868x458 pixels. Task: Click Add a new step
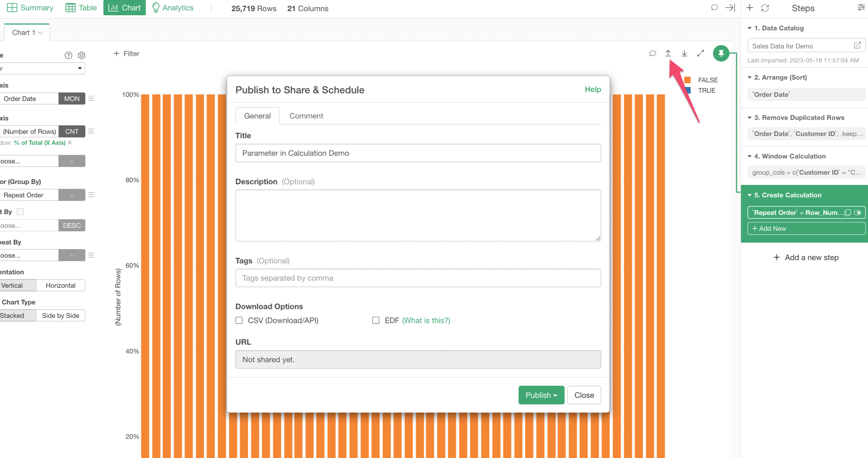coord(806,257)
